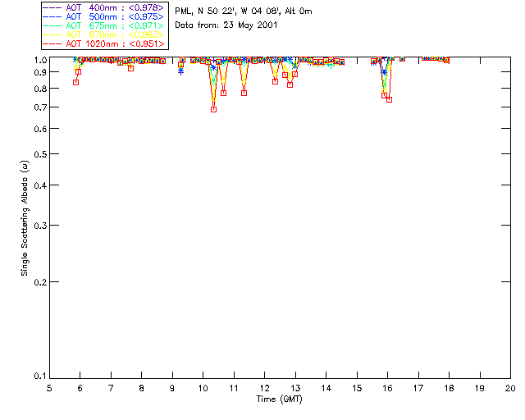Click the lowest red square data point below 0.7
Viewport: 525px width, 420px height.
pyautogui.click(x=213, y=110)
